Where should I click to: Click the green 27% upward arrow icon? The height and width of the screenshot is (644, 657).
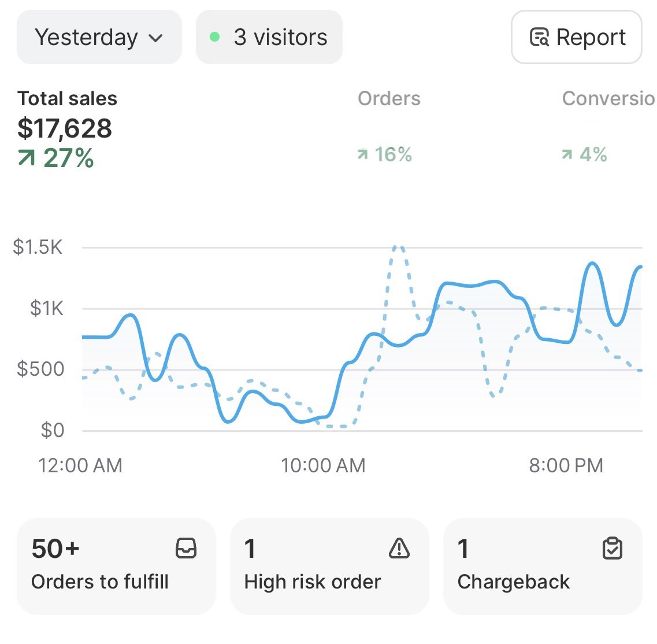tap(26, 158)
